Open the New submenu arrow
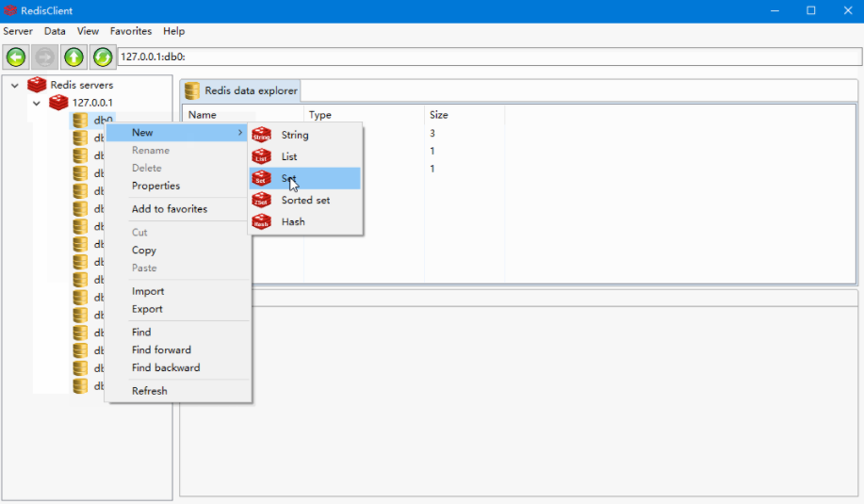 coord(239,133)
